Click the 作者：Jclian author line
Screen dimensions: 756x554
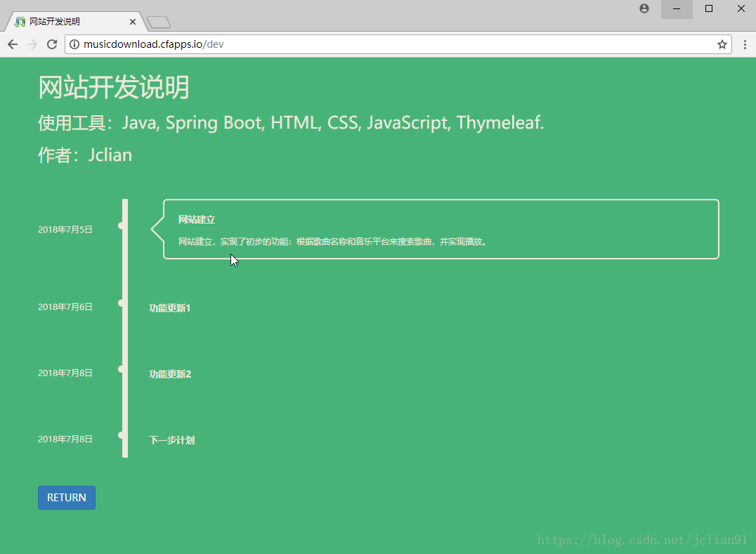(x=85, y=155)
